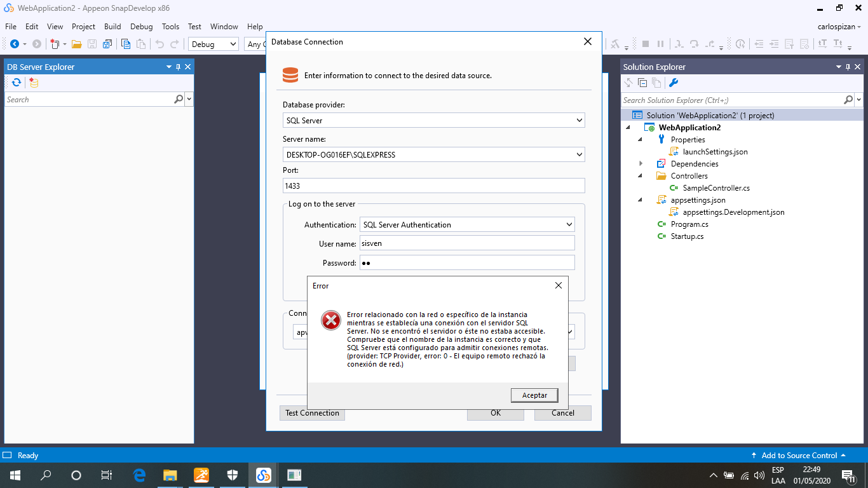
Task: Click the carlospizan account dropdown
Action: pos(839,27)
